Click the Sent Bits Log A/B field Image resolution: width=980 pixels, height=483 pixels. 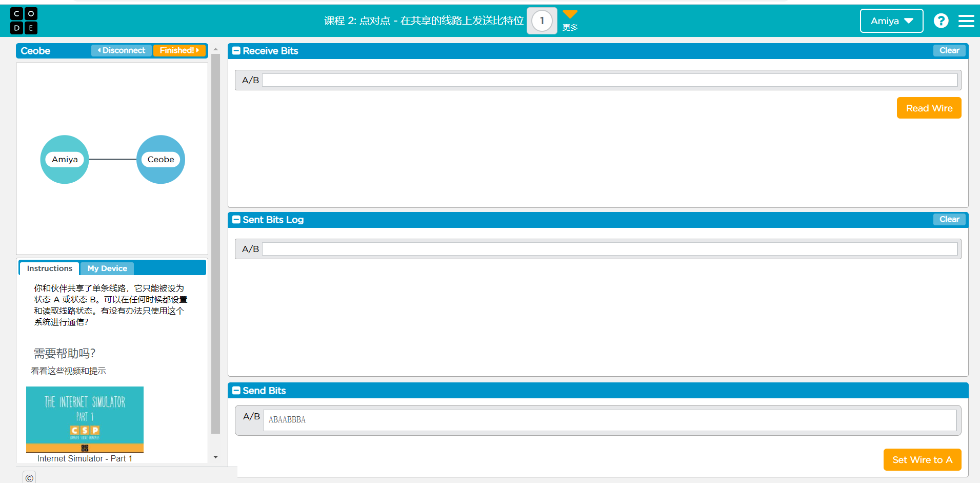[609, 249]
